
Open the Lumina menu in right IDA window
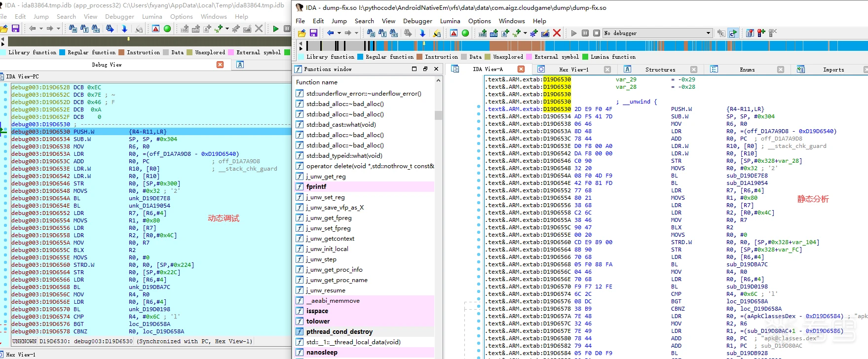pyautogui.click(x=450, y=21)
